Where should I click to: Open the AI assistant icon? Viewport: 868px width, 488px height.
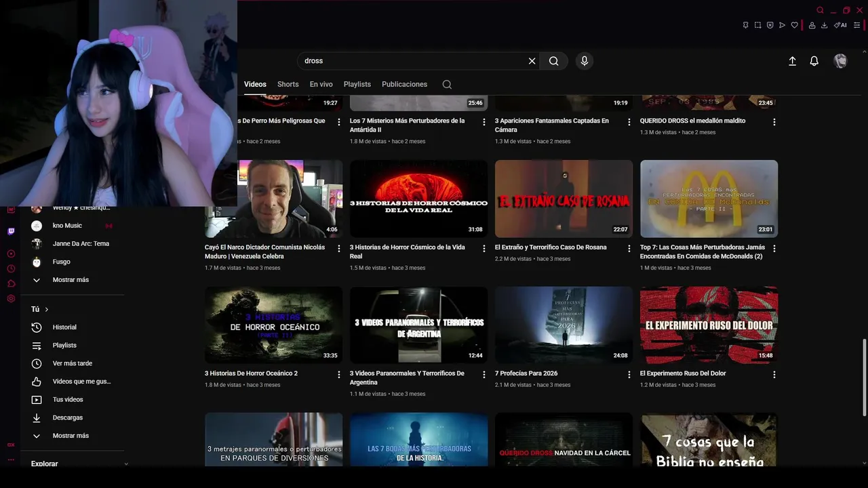pyautogui.click(x=840, y=25)
